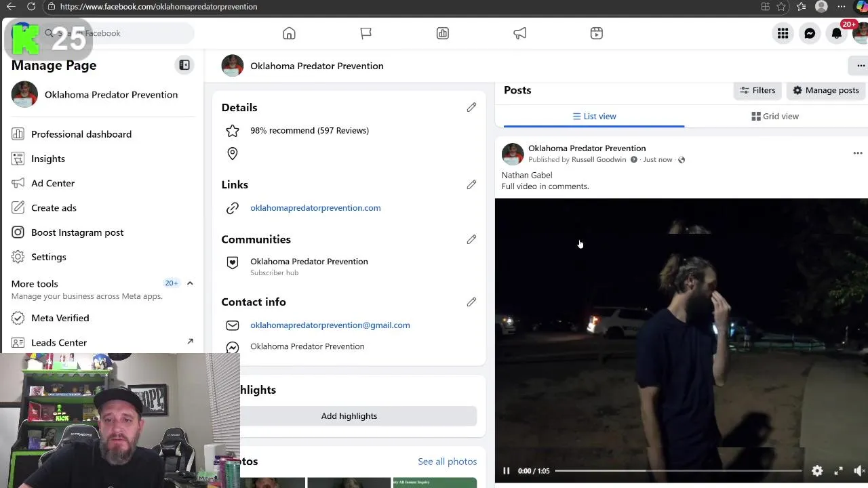Collapse the Manage Page sidebar
This screenshot has width=868, height=488.
click(x=184, y=65)
